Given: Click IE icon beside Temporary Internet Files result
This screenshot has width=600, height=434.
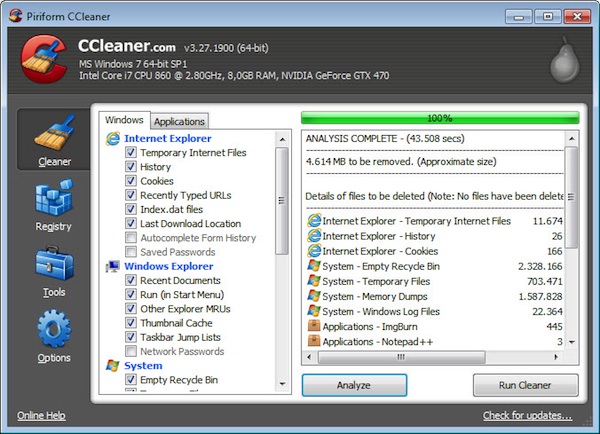Looking at the screenshot, I should point(314,221).
